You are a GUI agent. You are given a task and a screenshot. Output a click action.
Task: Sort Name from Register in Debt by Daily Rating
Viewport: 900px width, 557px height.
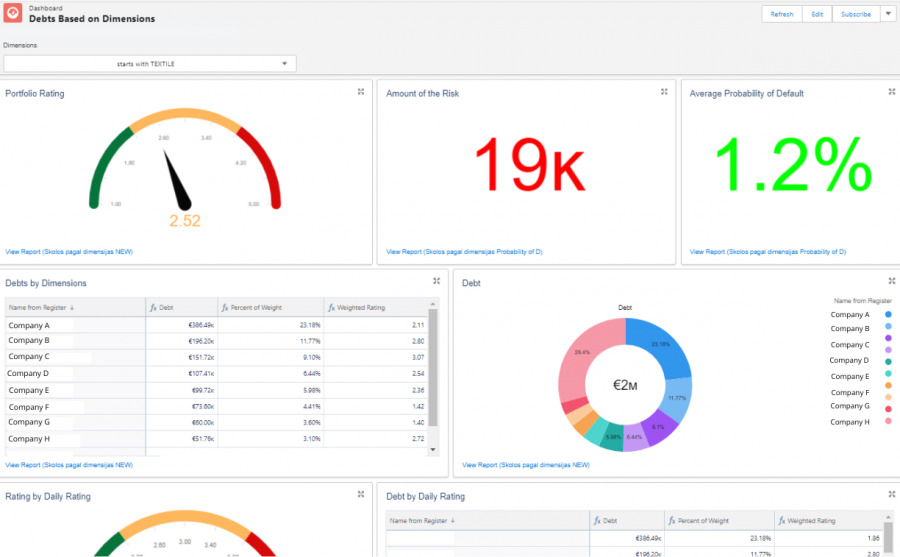487,521
